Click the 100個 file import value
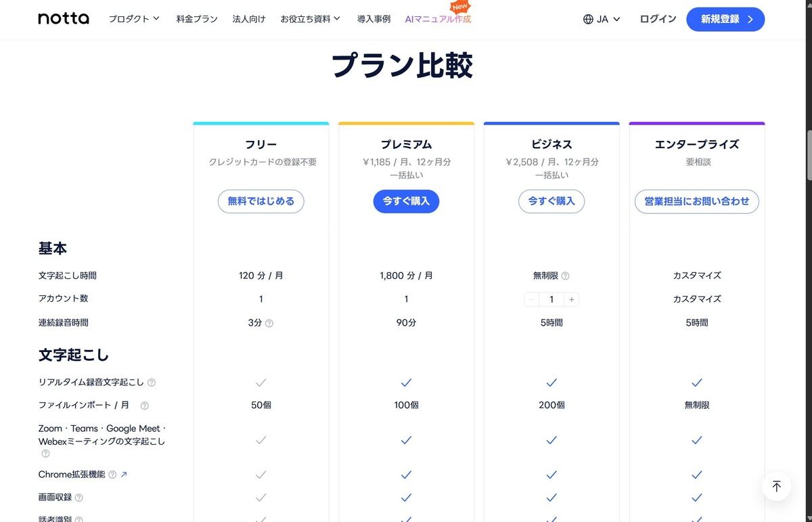 (406, 405)
